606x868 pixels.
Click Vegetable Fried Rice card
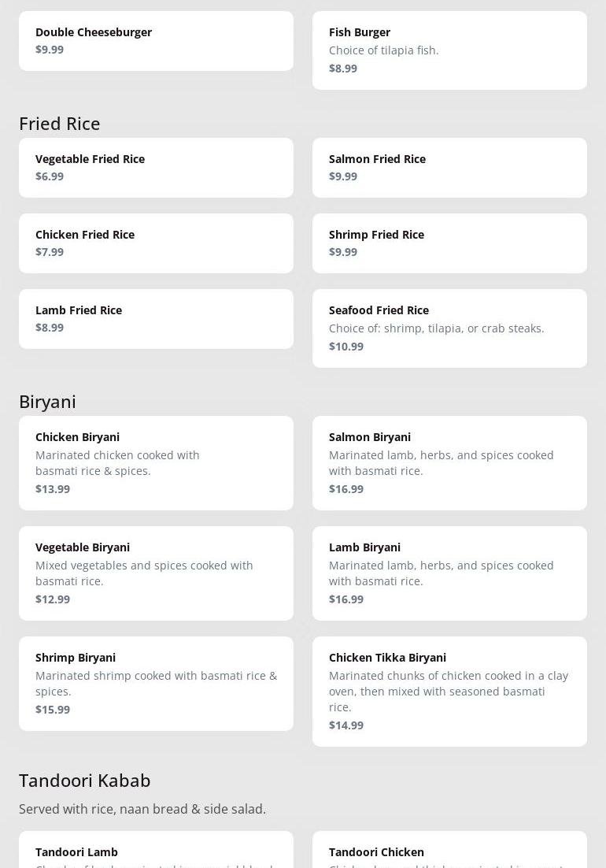156,167
